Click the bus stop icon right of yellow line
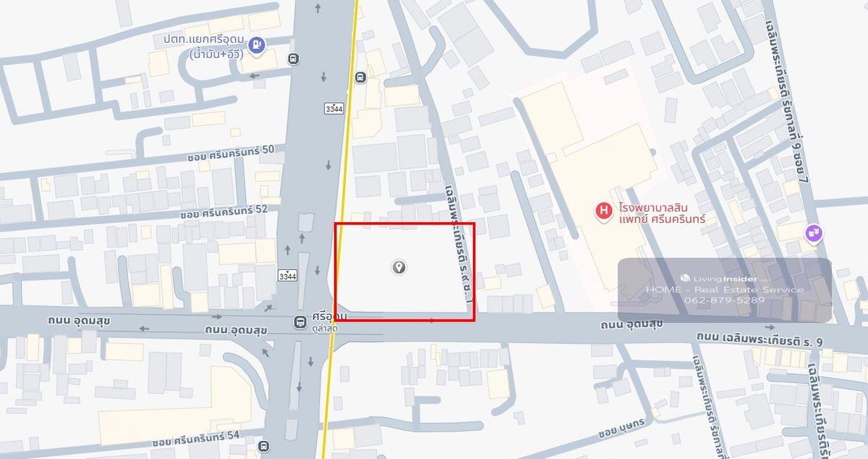The width and height of the screenshot is (868, 459). click(x=360, y=77)
